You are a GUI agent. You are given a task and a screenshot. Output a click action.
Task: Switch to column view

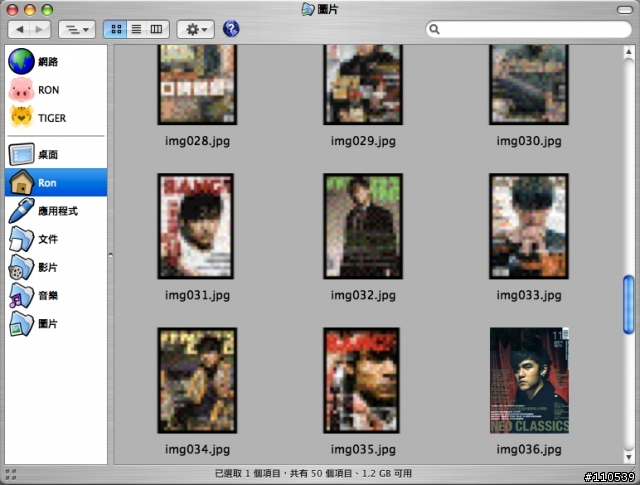click(x=157, y=29)
